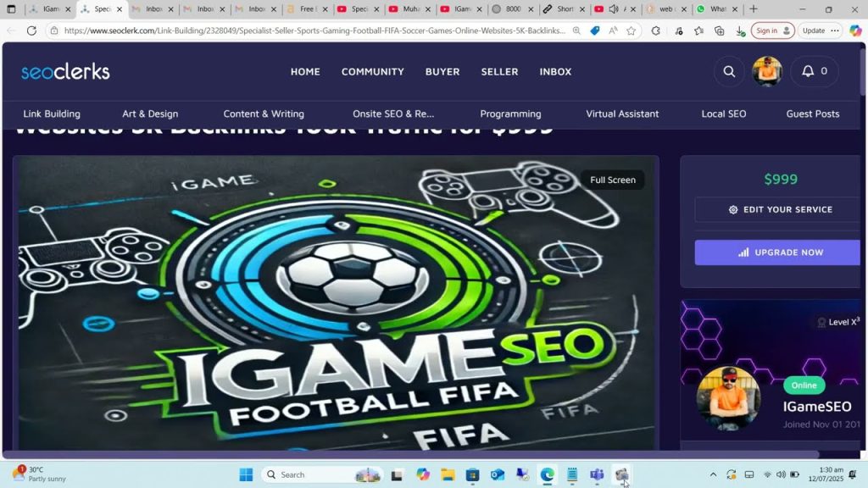The image size is (868, 488).
Task: Open the Onsite SEO & Re... category
Action: tap(393, 114)
